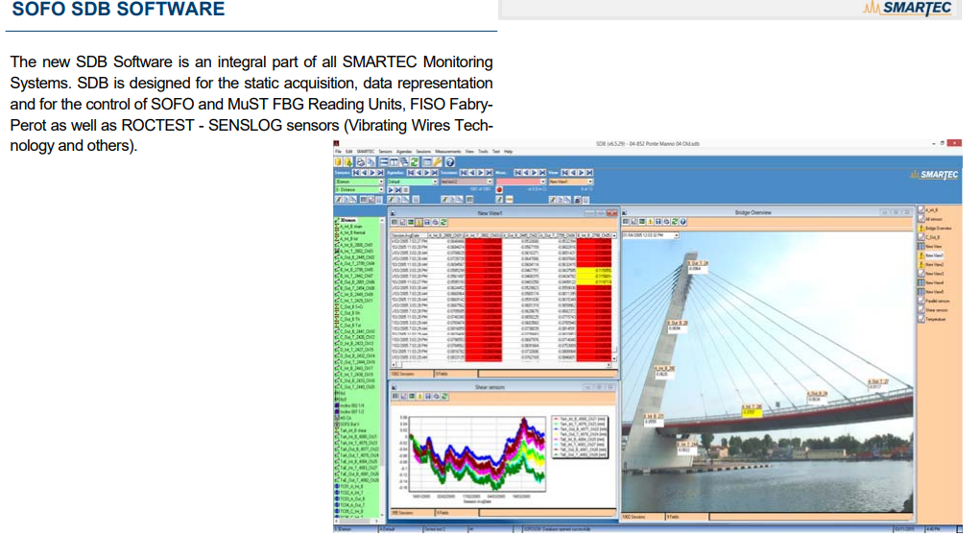
Task: Click horizontal scrollbar of New View1 table
Action: [502, 364]
